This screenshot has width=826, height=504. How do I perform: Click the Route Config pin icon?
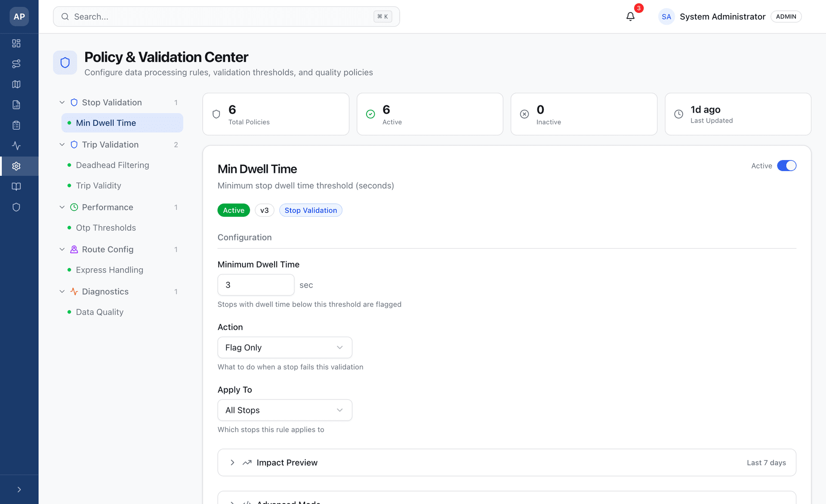(74, 249)
